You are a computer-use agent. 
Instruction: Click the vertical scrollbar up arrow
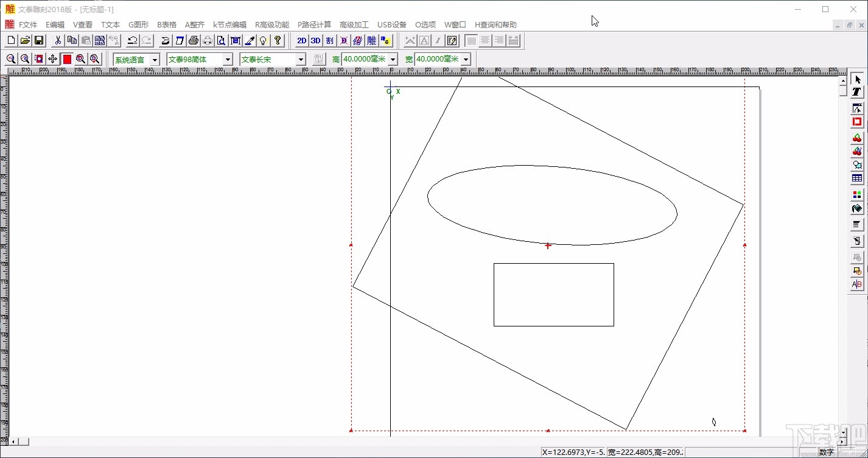(x=843, y=80)
